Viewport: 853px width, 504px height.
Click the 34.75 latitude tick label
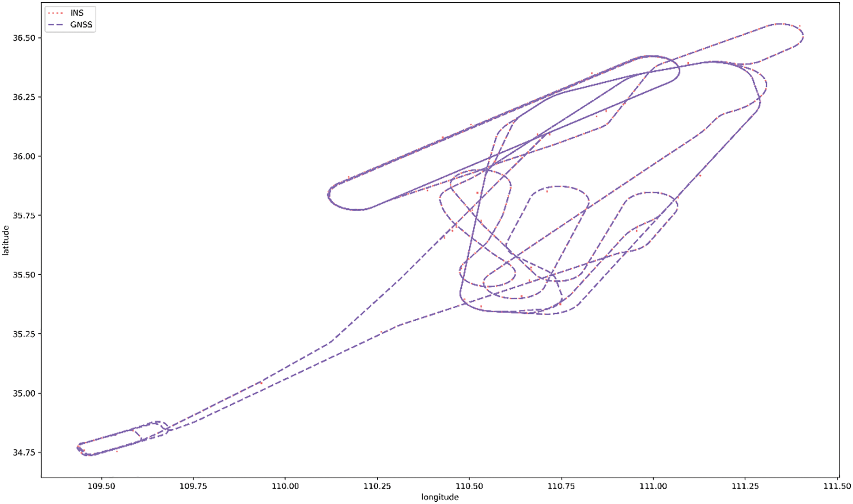pyautogui.click(x=24, y=452)
